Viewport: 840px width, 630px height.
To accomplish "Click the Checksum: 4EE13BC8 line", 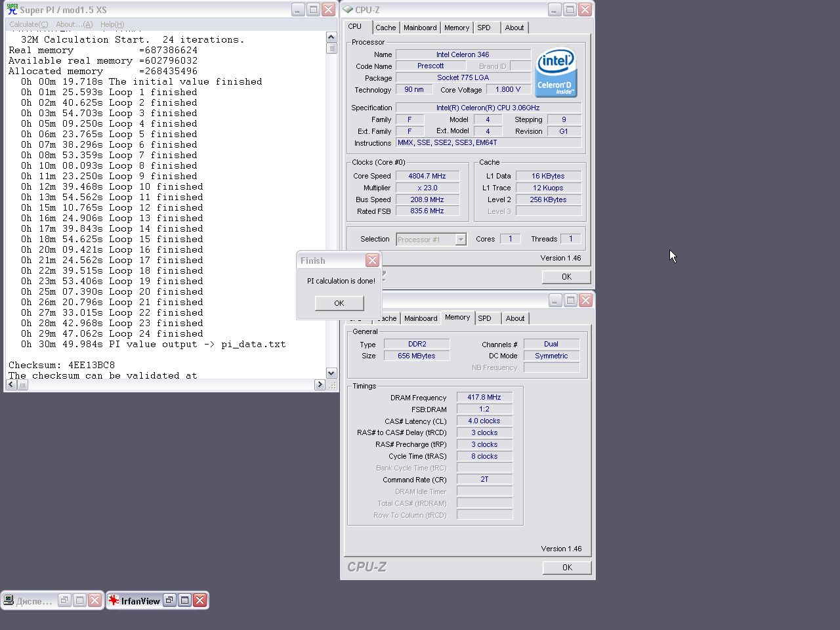I will coord(62,365).
